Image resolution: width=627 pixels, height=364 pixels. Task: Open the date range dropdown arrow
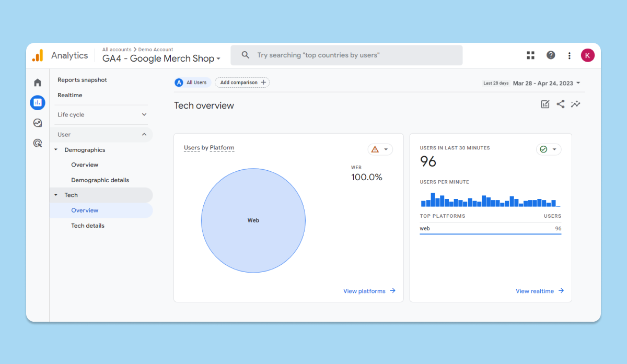pos(578,83)
